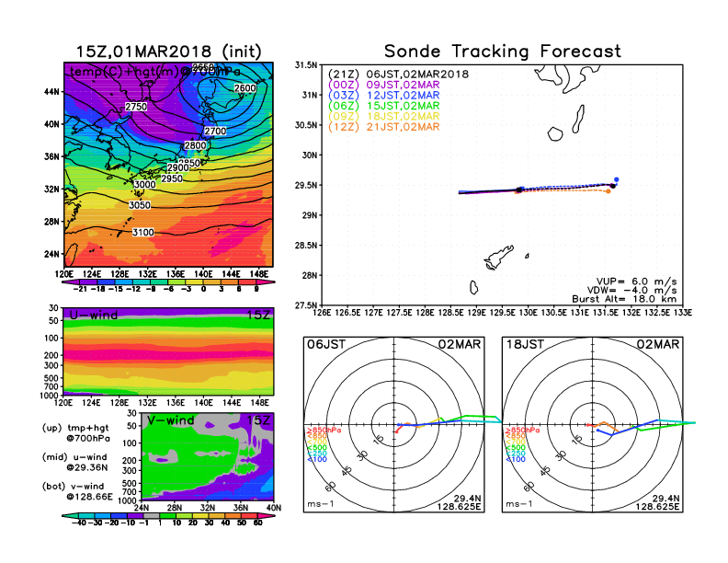The image size is (728, 563).
Task: Click the 2600 contour label near the low center
Action: [245, 88]
